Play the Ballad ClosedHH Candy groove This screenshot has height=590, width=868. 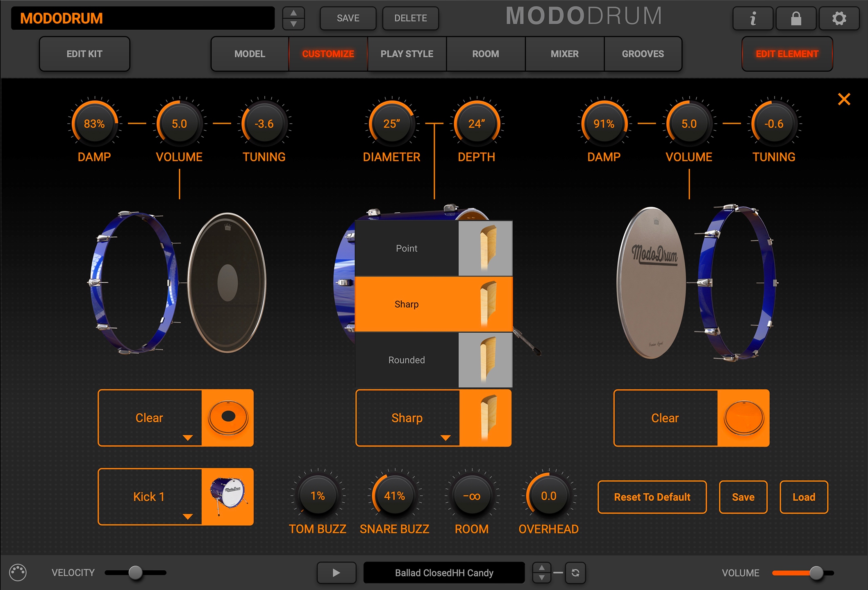click(x=336, y=572)
